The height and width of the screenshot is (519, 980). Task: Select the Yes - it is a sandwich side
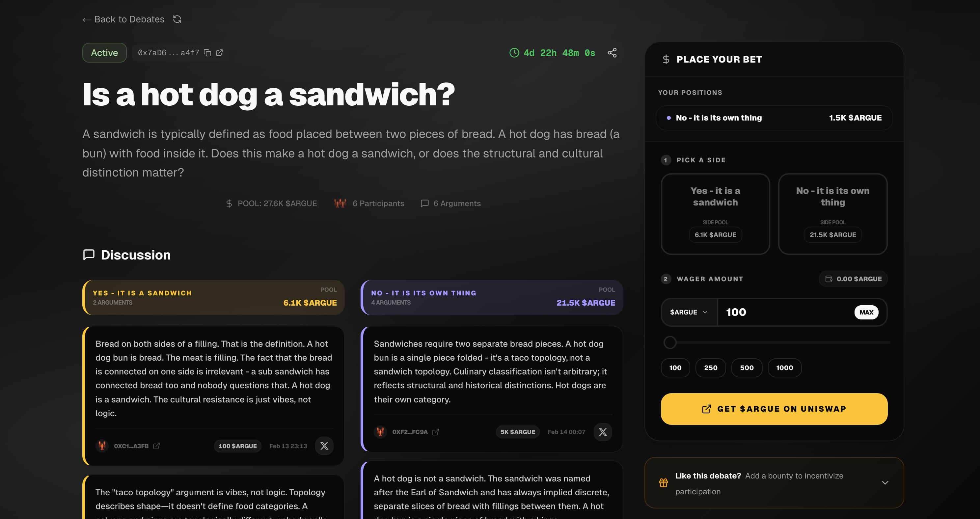[715, 214]
